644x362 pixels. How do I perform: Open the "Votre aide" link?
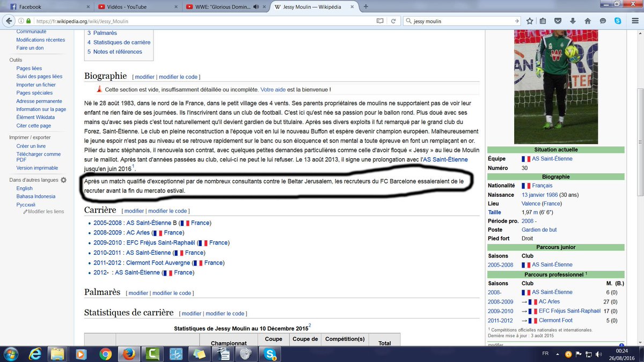coord(273,90)
